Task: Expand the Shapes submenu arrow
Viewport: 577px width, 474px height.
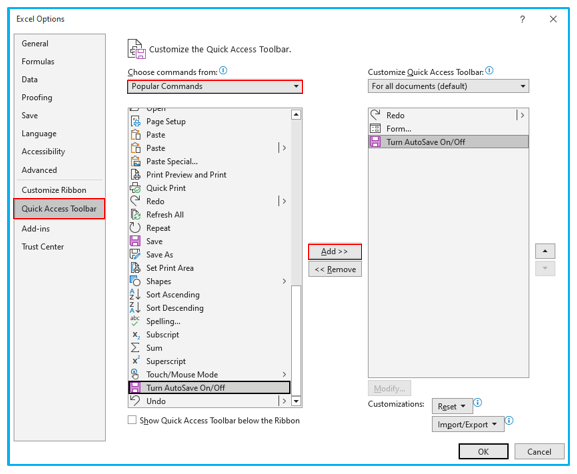Action: tap(284, 281)
